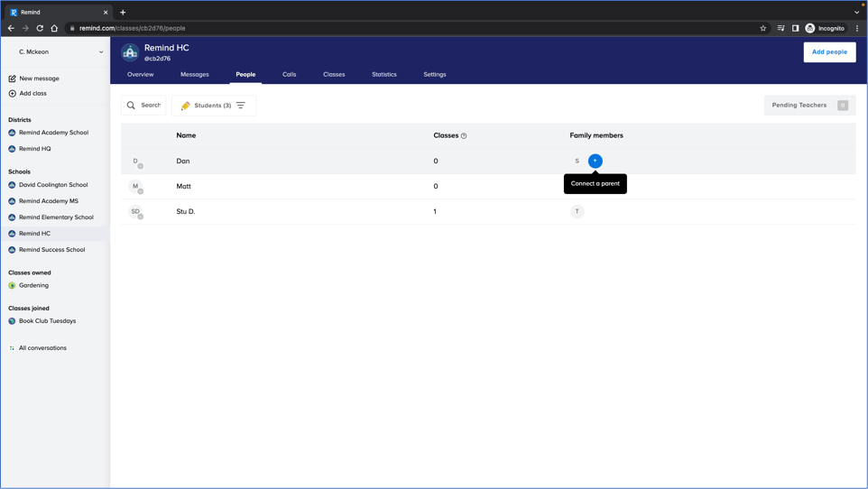Screen dimensions: 868x489
Task: Select Remind Elementary School in sidebar
Action: 56,217
